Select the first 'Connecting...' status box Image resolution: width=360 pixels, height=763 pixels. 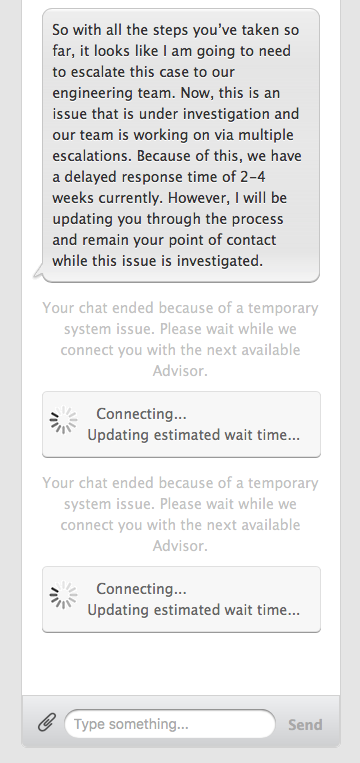click(x=181, y=424)
